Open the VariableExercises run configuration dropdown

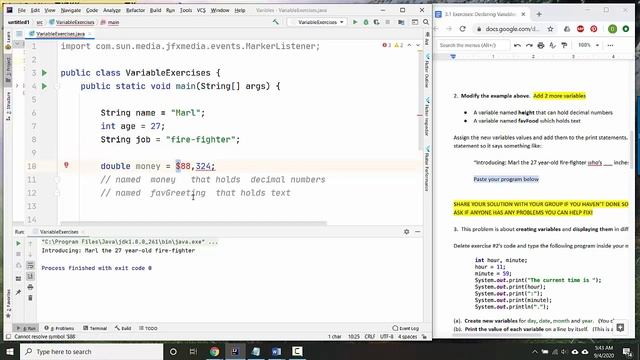pyautogui.click(x=317, y=22)
